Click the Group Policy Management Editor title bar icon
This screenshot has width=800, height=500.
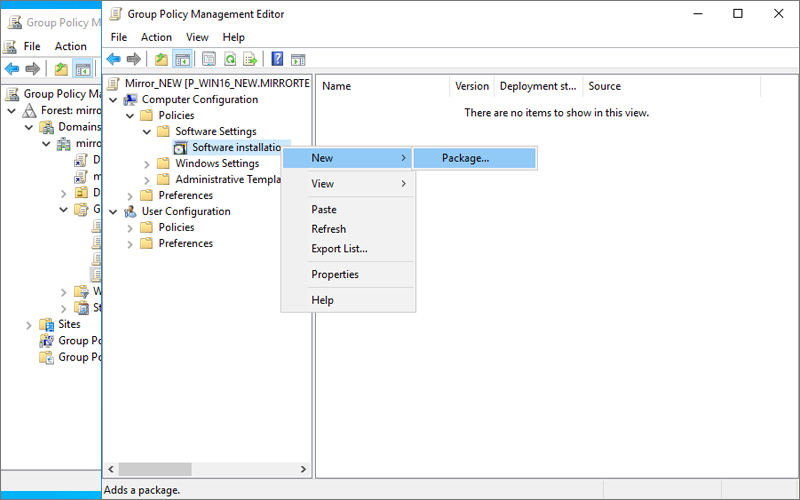116,14
